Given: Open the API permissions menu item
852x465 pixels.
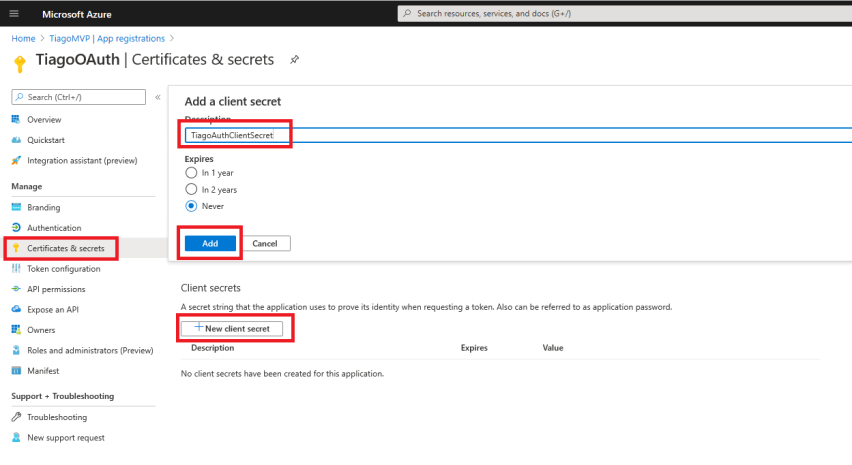Looking at the screenshot, I should 55,289.
